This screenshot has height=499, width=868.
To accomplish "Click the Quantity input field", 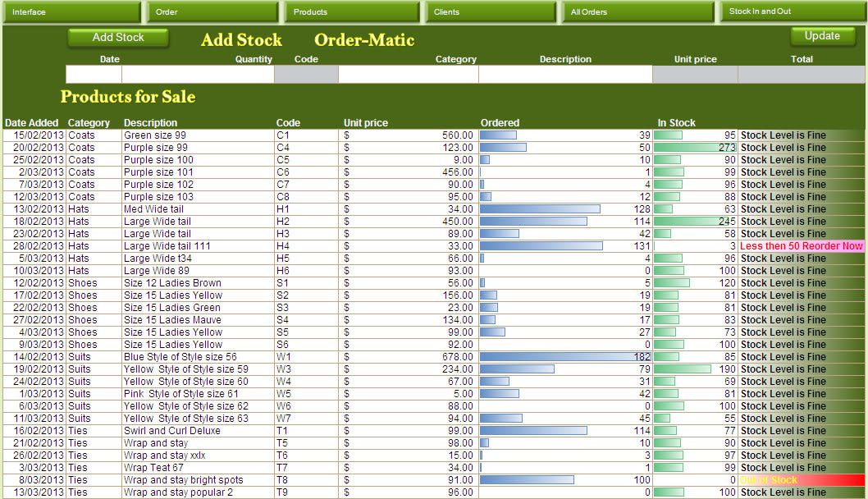I will pyautogui.click(x=198, y=75).
